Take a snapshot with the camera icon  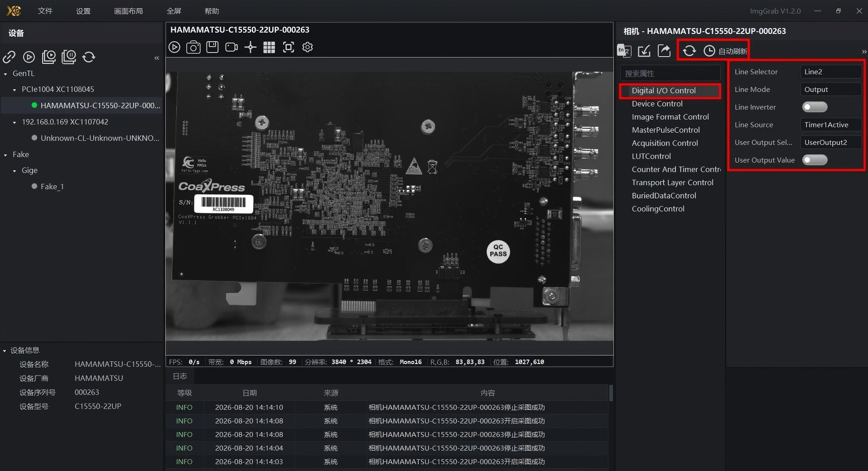pos(193,47)
